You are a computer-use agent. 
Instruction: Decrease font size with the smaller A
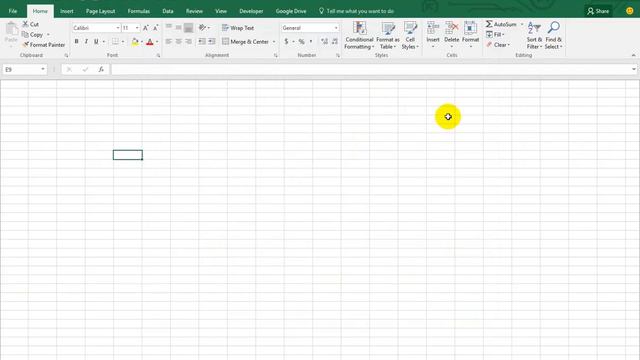(156, 28)
